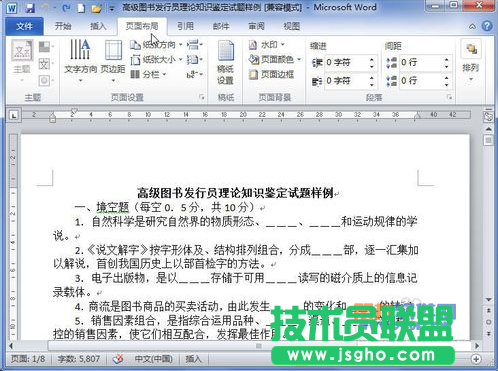Click horizontal scrollbar right arrow

pyautogui.click(x=477, y=346)
